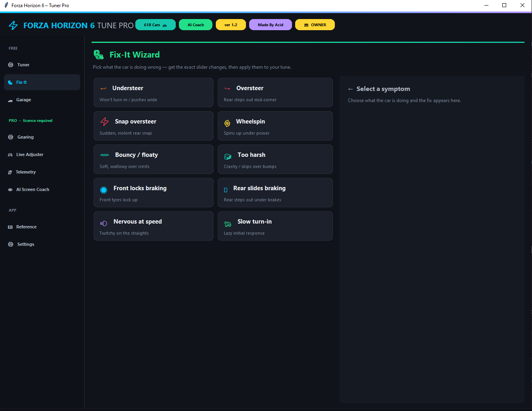Select the Understeer symptom card
Image resolution: width=532 pixels, height=411 pixels.
coord(154,93)
